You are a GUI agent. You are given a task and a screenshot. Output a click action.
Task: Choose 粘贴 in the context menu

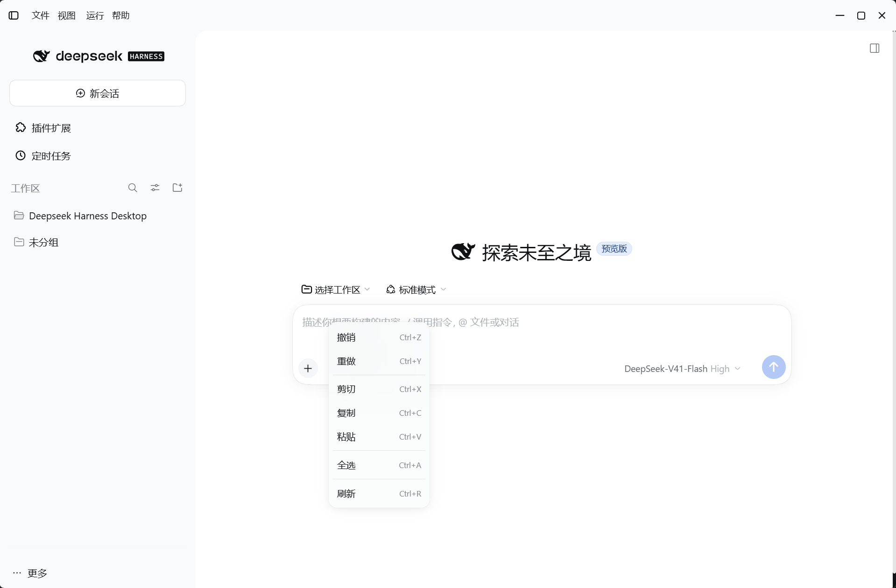pyautogui.click(x=379, y=437)
